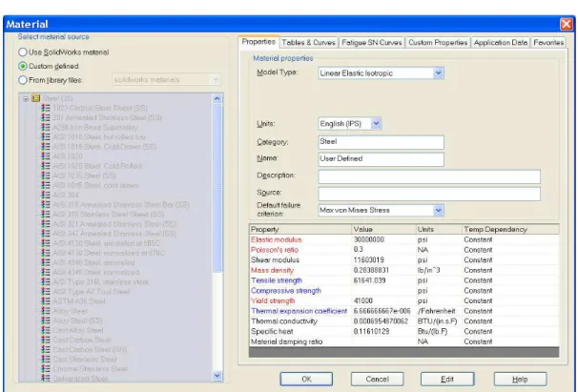Viewport: 578px width, 392px height.
Task: Click the Poisson's ratio value 0.3
Action: (359, 250)
